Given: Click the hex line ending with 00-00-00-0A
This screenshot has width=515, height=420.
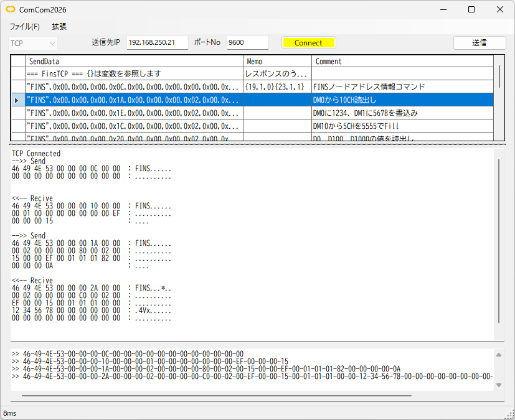Looking at the screenshot, I should (206, 369).
